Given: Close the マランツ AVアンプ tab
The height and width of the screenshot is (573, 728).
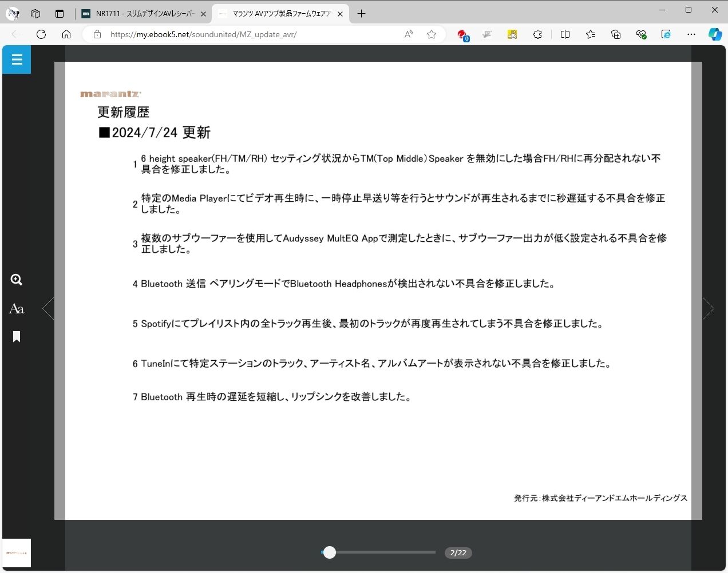Looking at the screenshot, I should 340,14.
